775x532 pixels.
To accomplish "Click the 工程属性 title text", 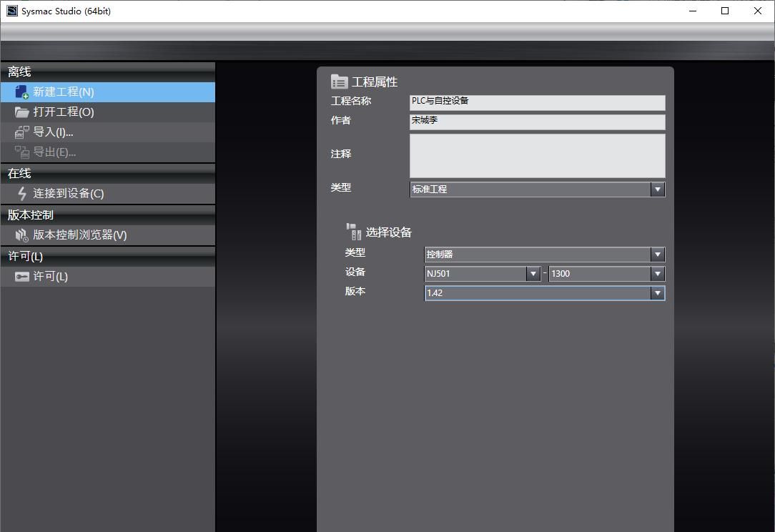I will pyautogui.click(x=374, y=82).
